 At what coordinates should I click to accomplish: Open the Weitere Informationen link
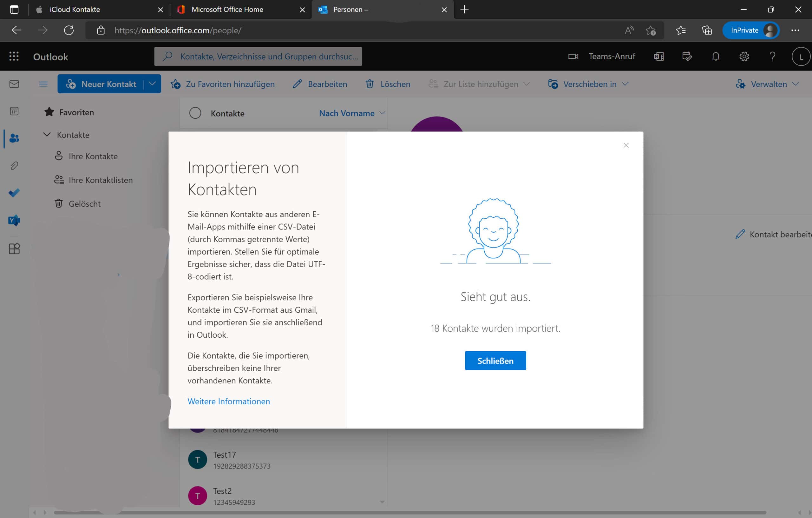click(229, 401)
